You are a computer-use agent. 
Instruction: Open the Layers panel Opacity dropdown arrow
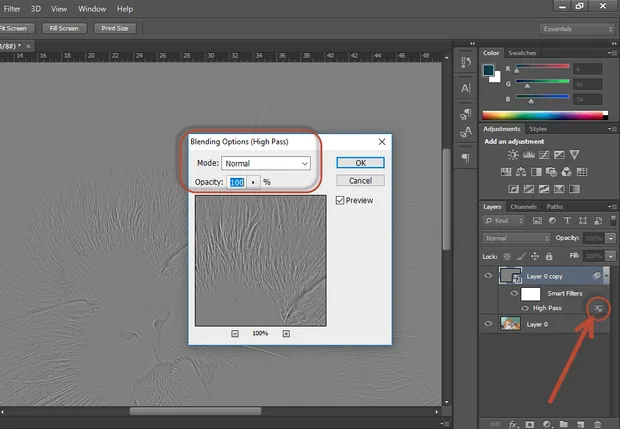point(611,238)
